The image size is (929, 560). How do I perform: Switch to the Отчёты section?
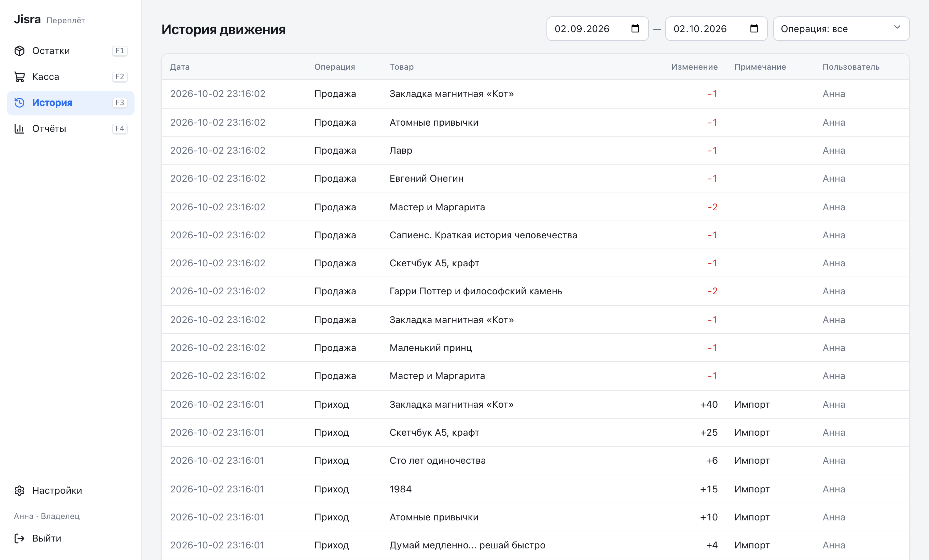tap(70, 128)
